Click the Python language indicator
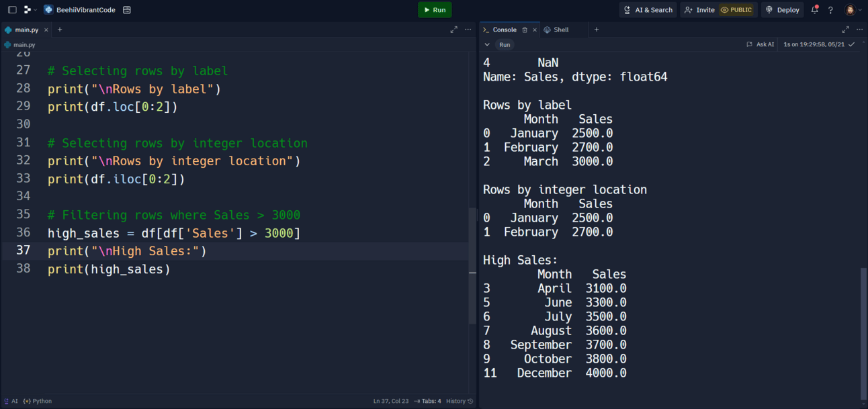The image size is (868, 409). [38, 401]
